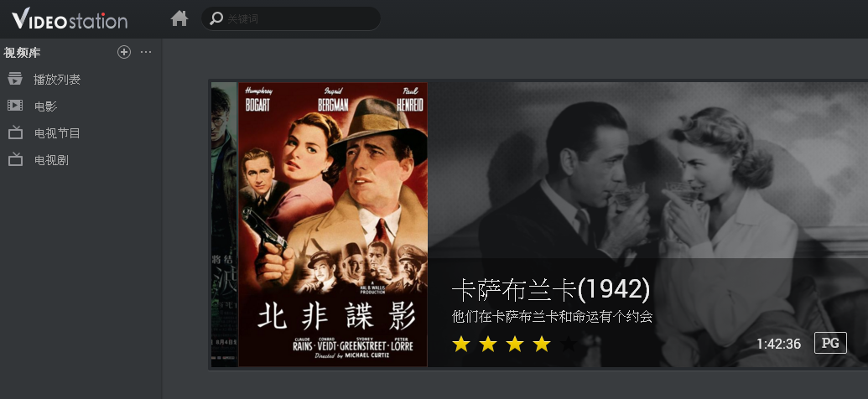
Task: Click the magnifier search icon
Action: tap(216, 18)
